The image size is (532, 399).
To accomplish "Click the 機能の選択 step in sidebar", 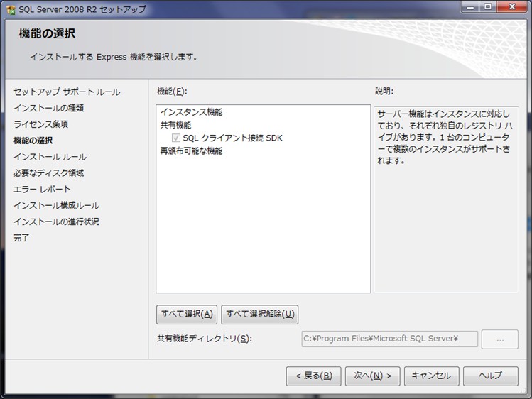I will [33, 141].
